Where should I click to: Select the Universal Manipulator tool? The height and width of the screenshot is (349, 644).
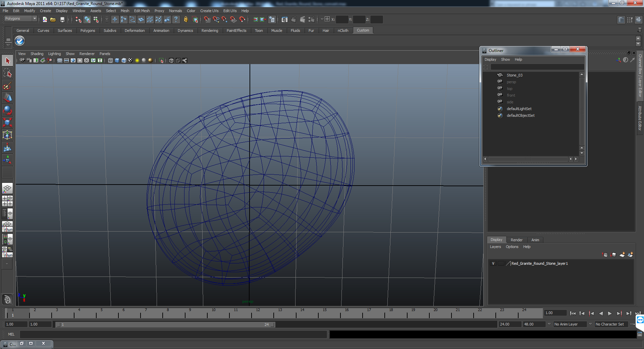(7, 135)
